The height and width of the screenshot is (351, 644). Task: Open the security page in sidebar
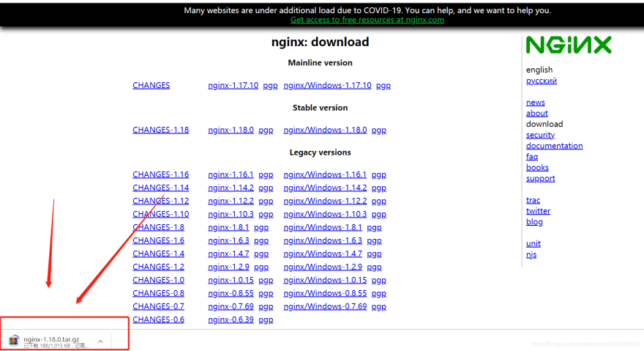541,135
